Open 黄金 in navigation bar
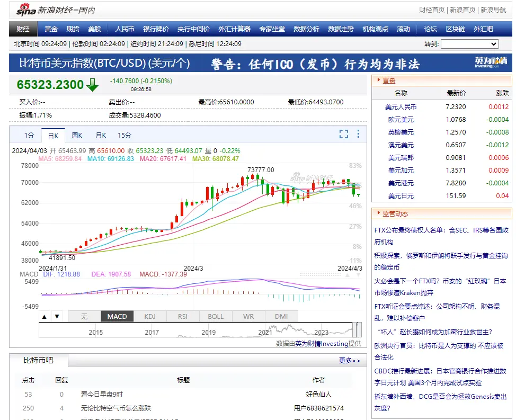 [x=51, y=29]
